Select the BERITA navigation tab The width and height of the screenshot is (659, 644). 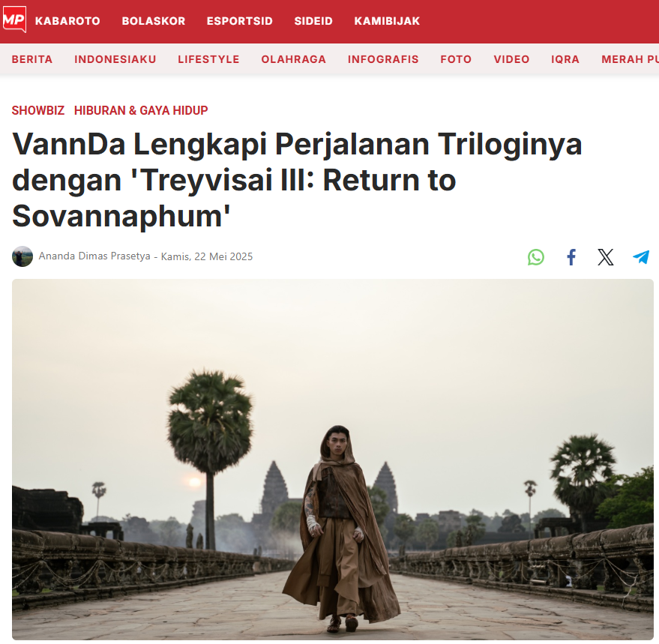click(x=32, y=59)
